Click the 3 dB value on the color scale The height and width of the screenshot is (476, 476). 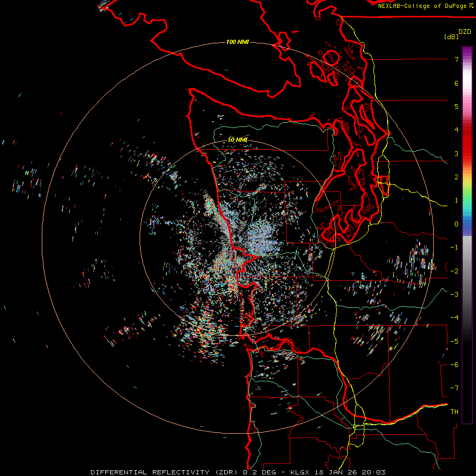(456, 153)
